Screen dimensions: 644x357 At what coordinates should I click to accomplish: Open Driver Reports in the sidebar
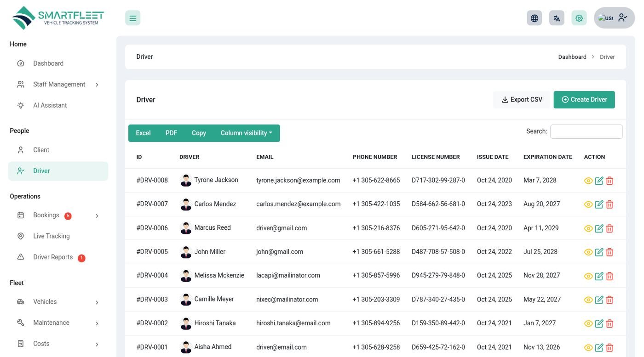tap(58, 257)
